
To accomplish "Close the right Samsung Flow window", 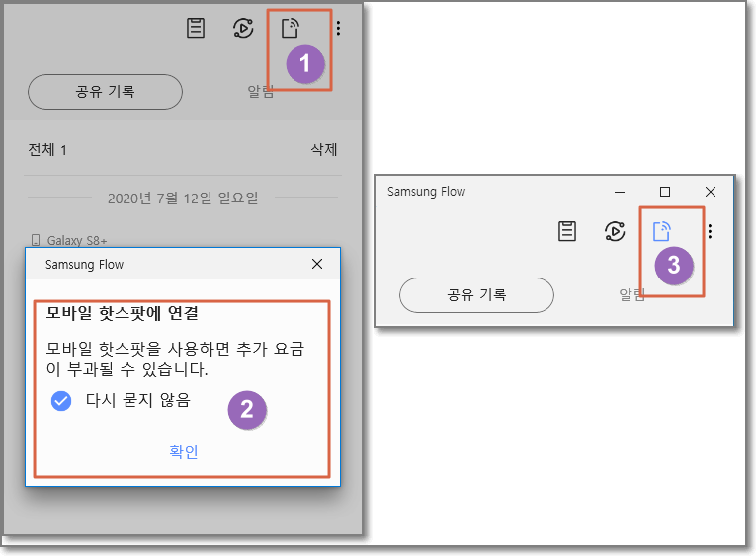I will tap(711, 192).
